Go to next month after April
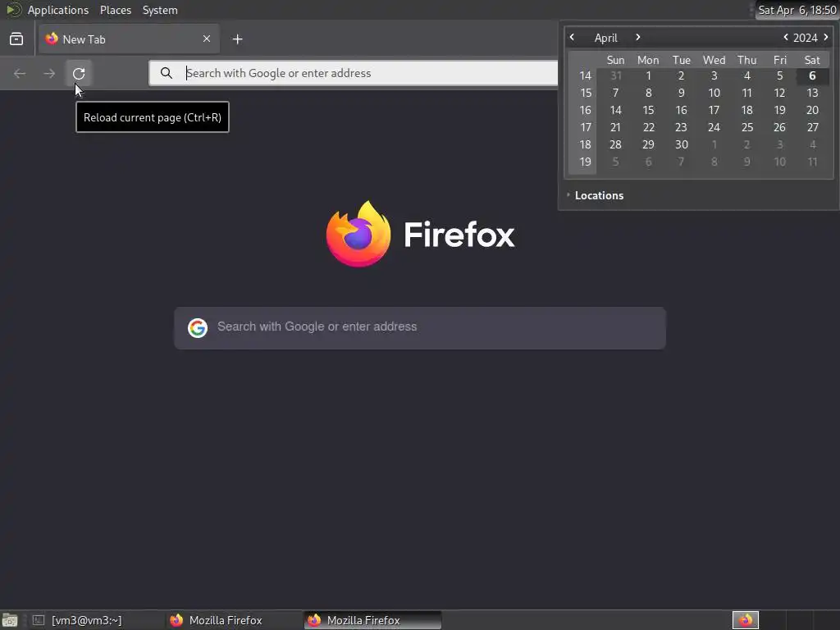Viewport: 840px width, 630px height. point(637,37)
